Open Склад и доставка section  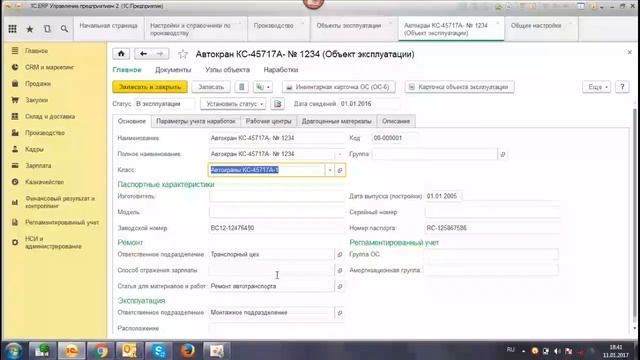tap(50, 116)
